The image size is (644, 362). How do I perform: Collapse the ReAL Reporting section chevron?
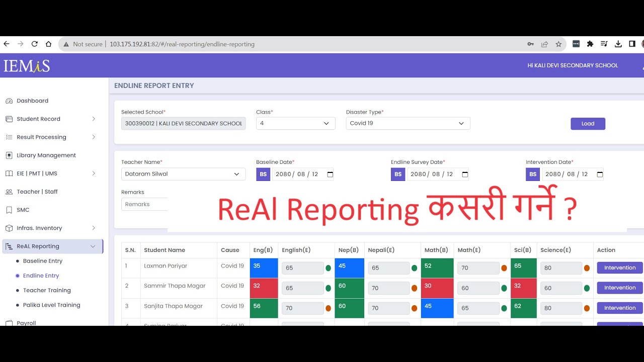point(93,246)
